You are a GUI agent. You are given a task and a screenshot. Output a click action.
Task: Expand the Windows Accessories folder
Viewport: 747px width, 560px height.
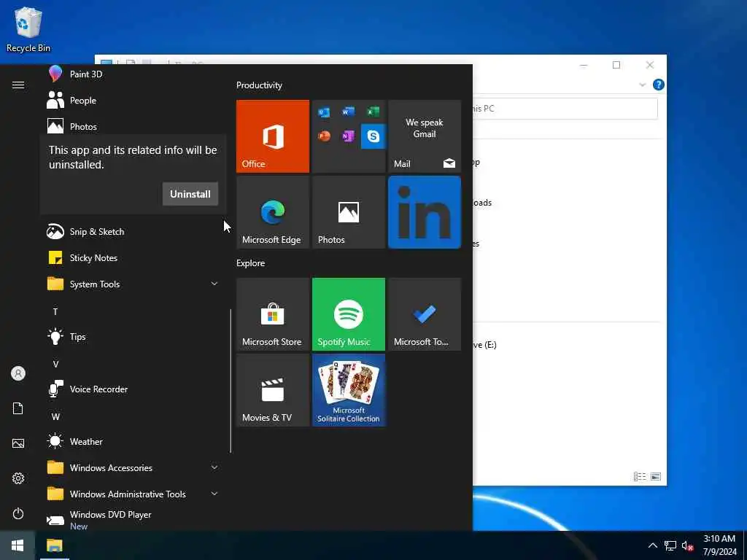(133, 467)
